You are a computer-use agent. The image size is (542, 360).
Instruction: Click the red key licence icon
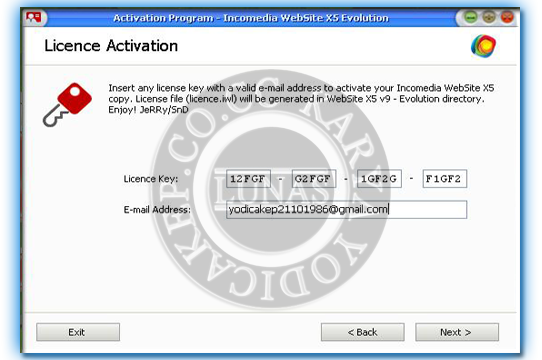[67, 104]
